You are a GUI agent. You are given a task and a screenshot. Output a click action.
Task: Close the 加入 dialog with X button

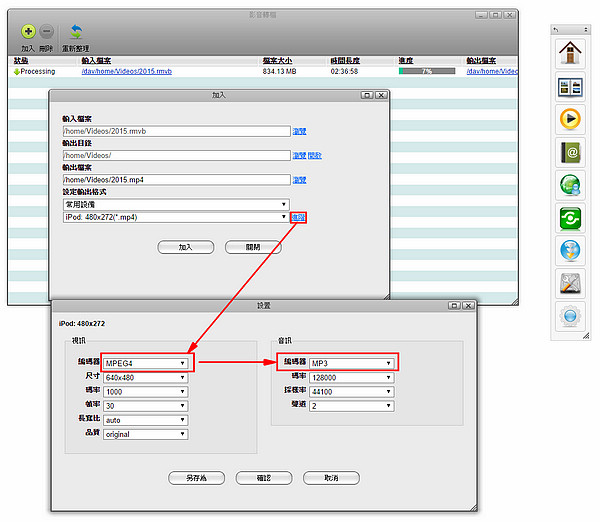pos(381,95)
